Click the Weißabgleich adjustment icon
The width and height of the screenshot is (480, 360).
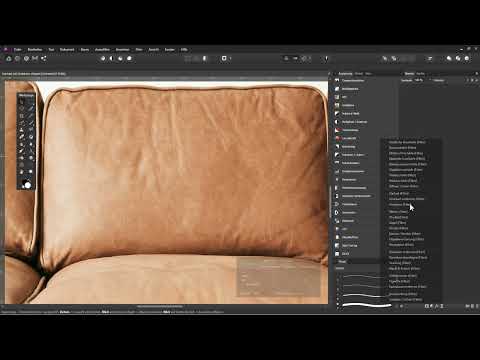pos(337,89)
